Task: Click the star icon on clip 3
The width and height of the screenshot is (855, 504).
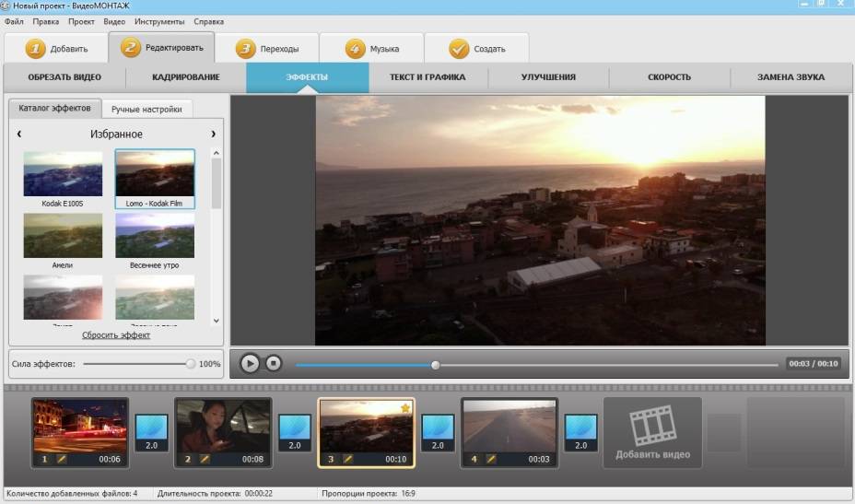Action: tap(404, 407)
